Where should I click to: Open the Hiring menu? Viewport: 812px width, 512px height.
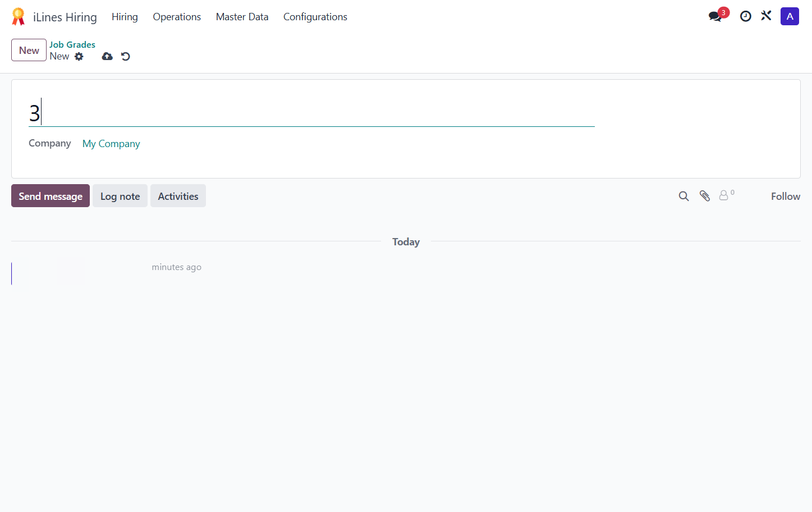pyautogui.click(x=125, y=17)
